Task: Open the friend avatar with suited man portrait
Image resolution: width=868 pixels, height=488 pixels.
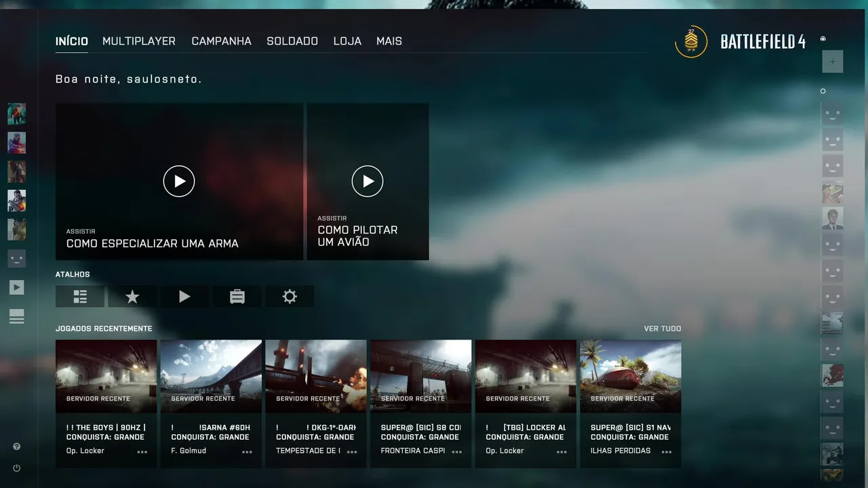Action: [x=833, y=218]
